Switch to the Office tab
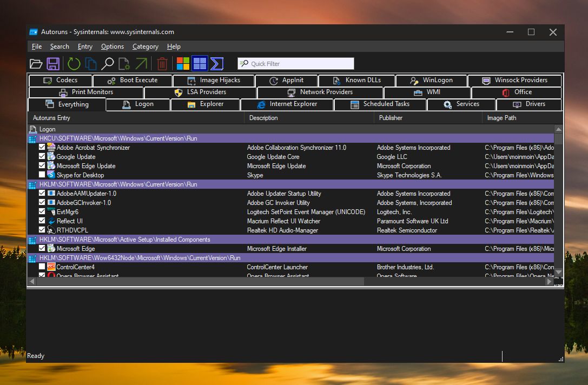The image size is (588, 385). tap(517, 92)
